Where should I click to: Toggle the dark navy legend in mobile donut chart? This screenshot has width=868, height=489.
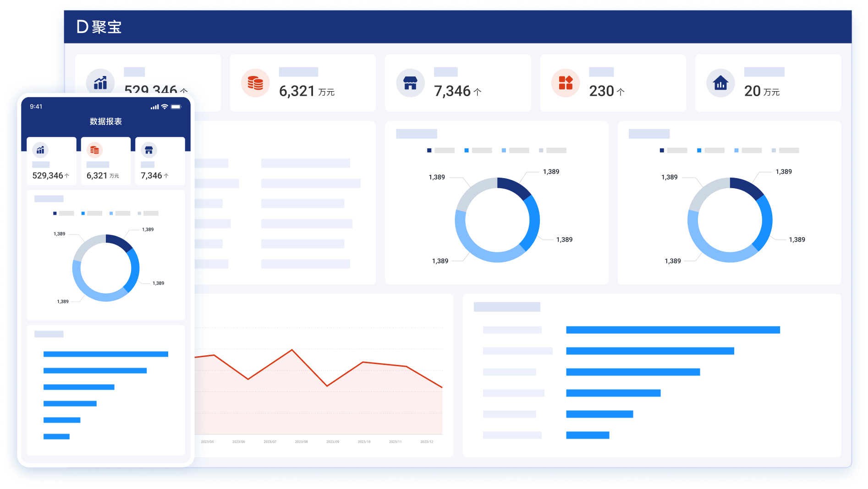point(55,213)
